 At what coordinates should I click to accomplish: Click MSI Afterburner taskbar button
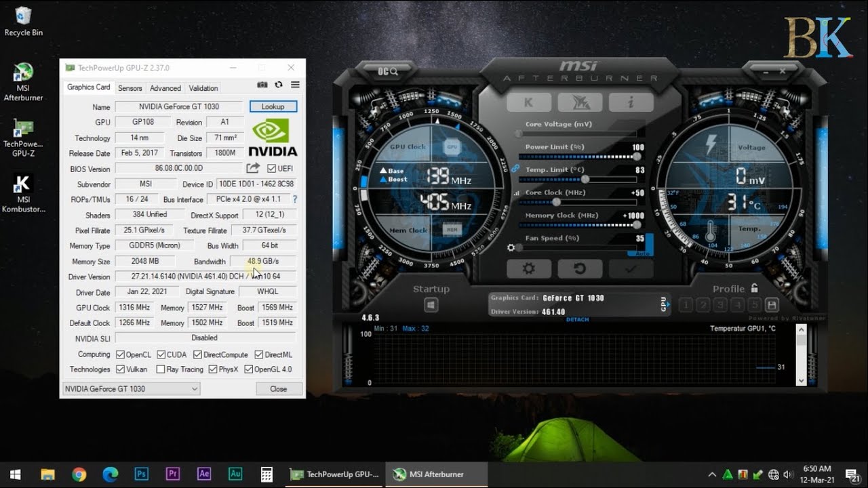point(437,474)
